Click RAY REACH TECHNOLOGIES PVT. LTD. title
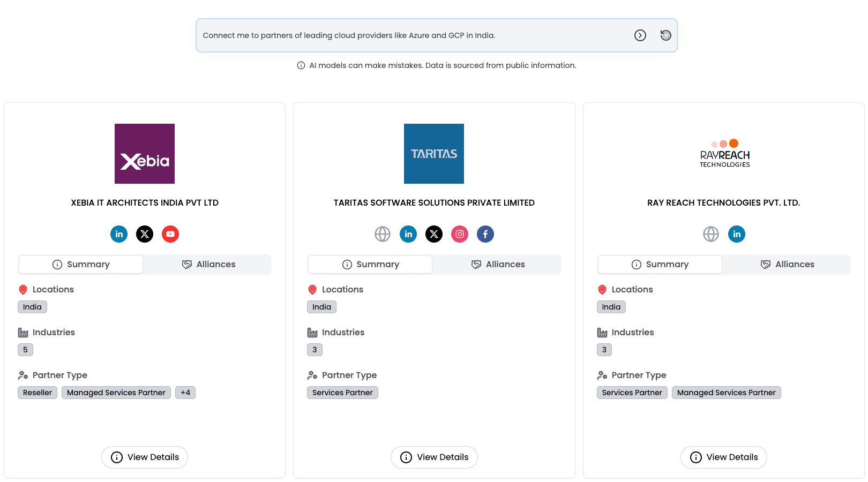Image resolution: width=868 pixels, height=482 pixels. point(724,203)
